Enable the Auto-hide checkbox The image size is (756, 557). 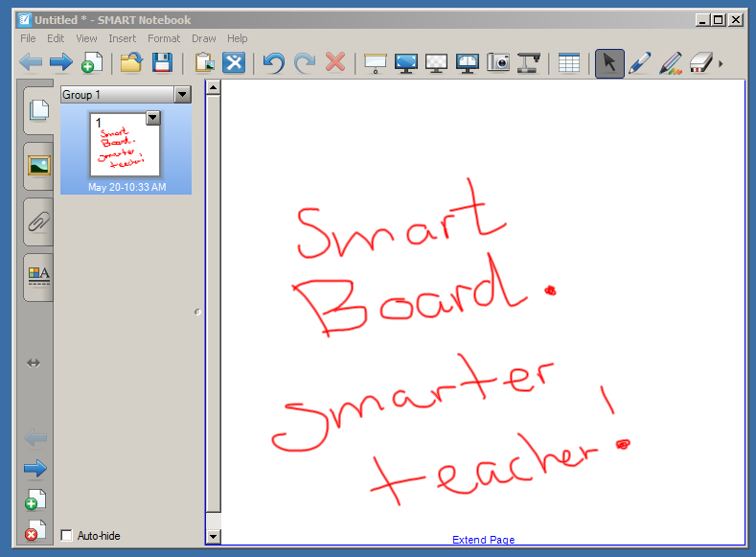[66, 535]
